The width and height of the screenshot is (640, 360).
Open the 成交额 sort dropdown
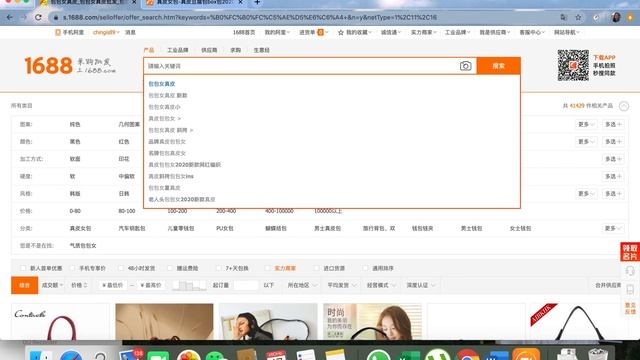click(52, 285)
